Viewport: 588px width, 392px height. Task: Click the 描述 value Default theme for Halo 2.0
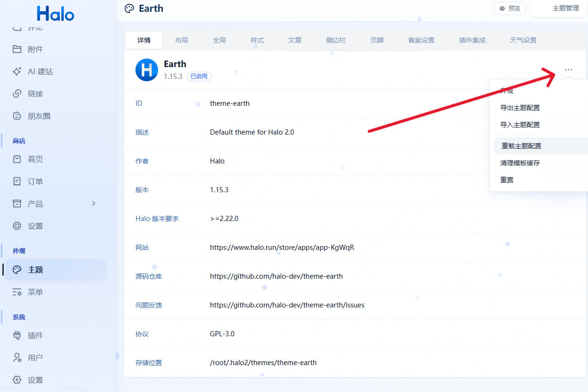[x=252, y=132]
